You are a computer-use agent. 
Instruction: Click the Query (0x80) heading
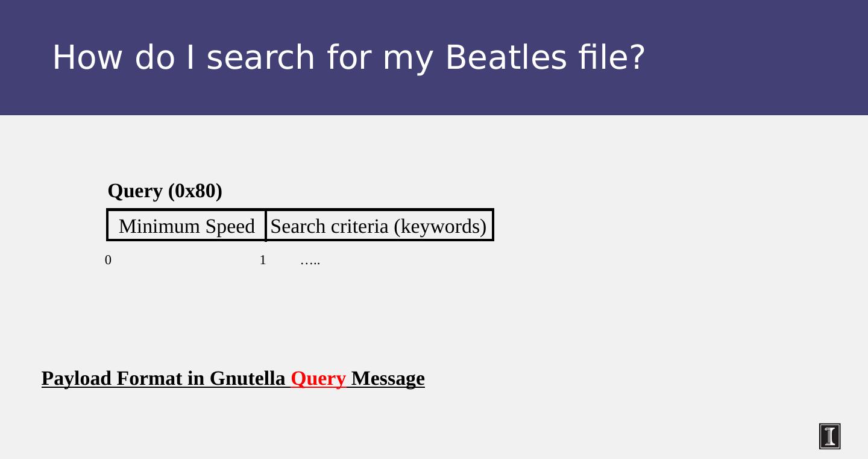[x=165, y=191]
